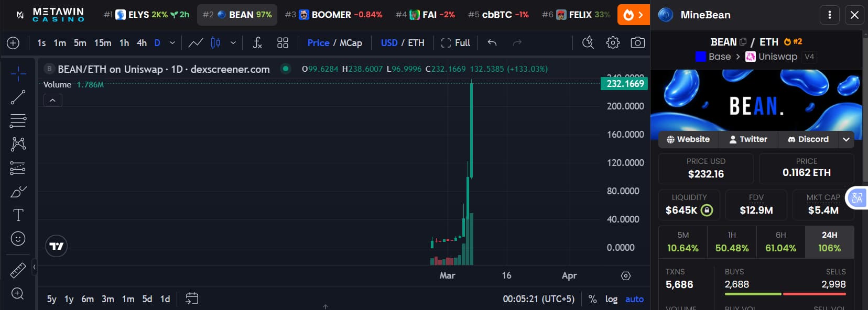Click the measure ruler tool

coord(18,270)
